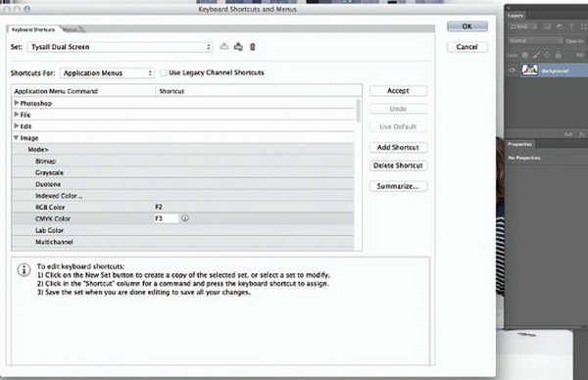588x380 pixels.
Task: Switch to the Menus tab
Action: [72, 29]
